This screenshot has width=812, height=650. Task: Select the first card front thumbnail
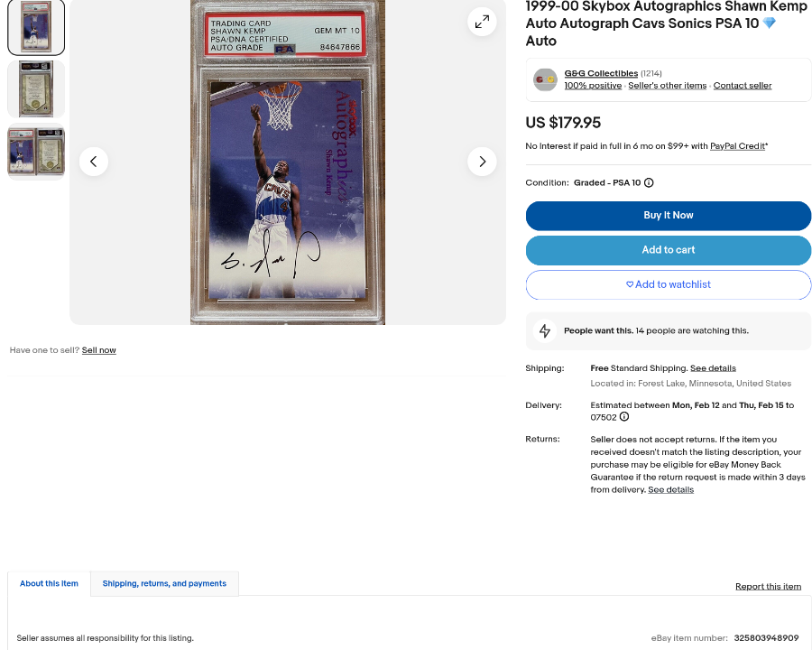(36, 27)
